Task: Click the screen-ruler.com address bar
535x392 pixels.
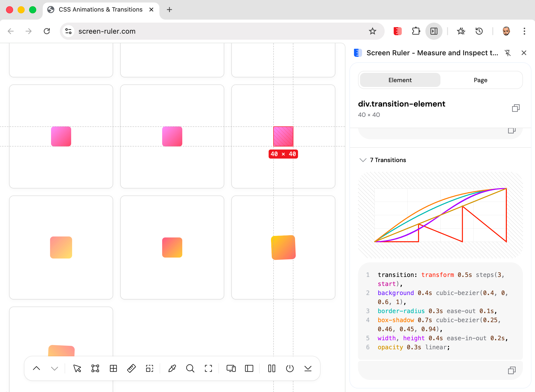Action: 222,31
